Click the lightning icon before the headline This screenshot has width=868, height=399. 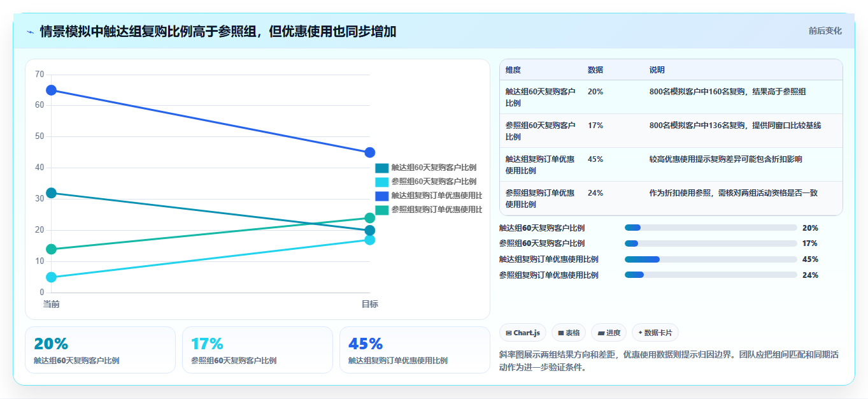point(31,31)
